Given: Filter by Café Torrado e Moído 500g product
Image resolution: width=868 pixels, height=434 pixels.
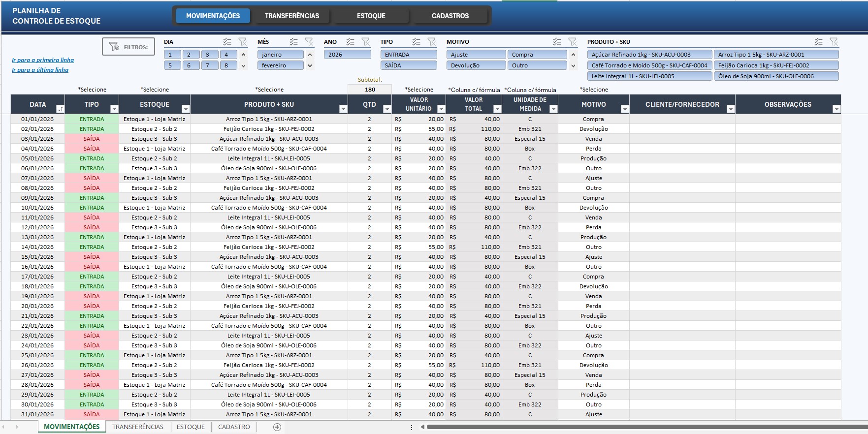Looking at the screenshot, I should pyautogui.click(x=650, y=65).
